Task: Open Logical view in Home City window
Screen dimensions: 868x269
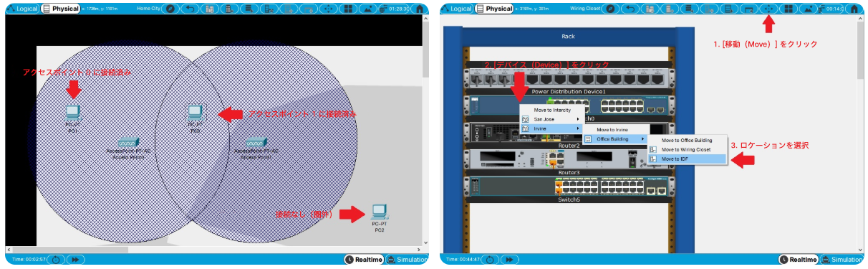Action: [x=21, y=9]
